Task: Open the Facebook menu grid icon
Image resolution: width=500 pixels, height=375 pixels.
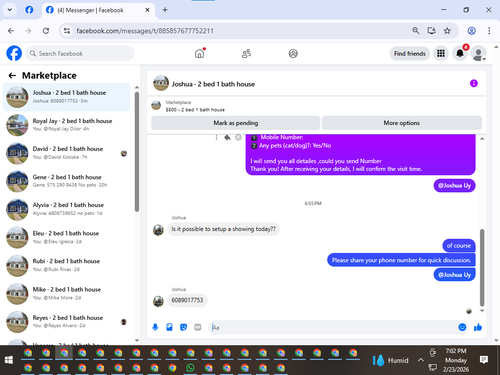Action: tap(441, 53)
